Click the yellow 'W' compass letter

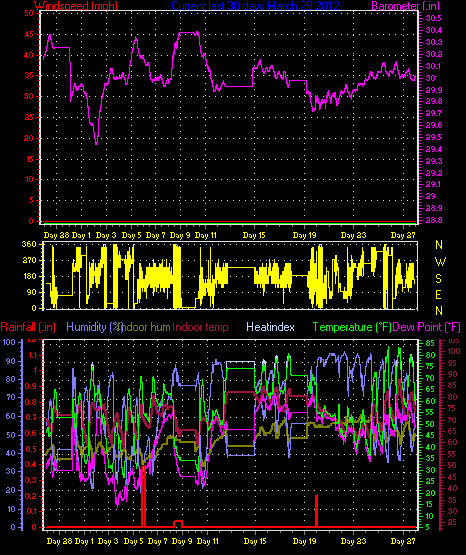(440, 262)
